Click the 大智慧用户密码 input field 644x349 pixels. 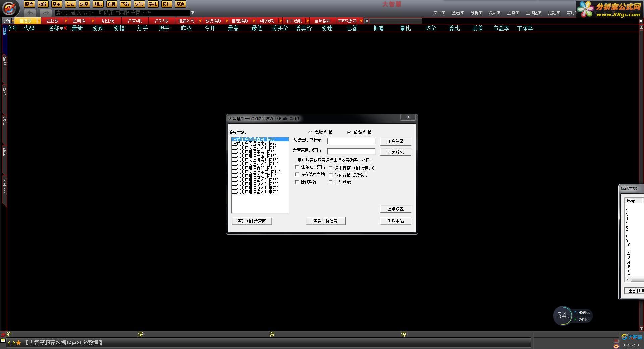(x=351, y=151)
